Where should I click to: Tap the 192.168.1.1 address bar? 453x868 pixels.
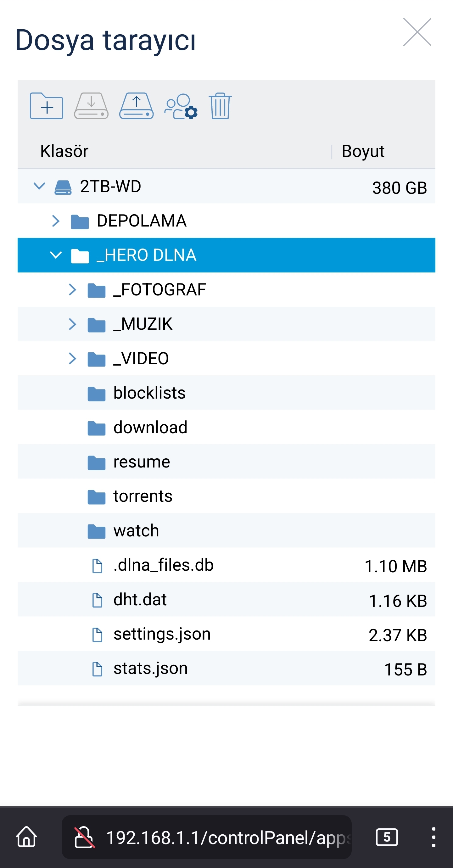coord(207,837)
